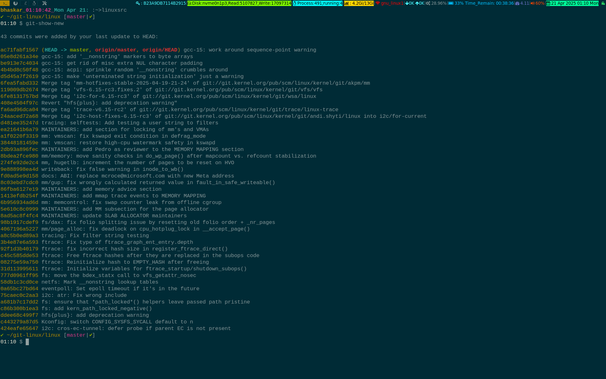Click the battery icon showing 33%
This screenshot has width=606, height=379.
coord(451,3)
